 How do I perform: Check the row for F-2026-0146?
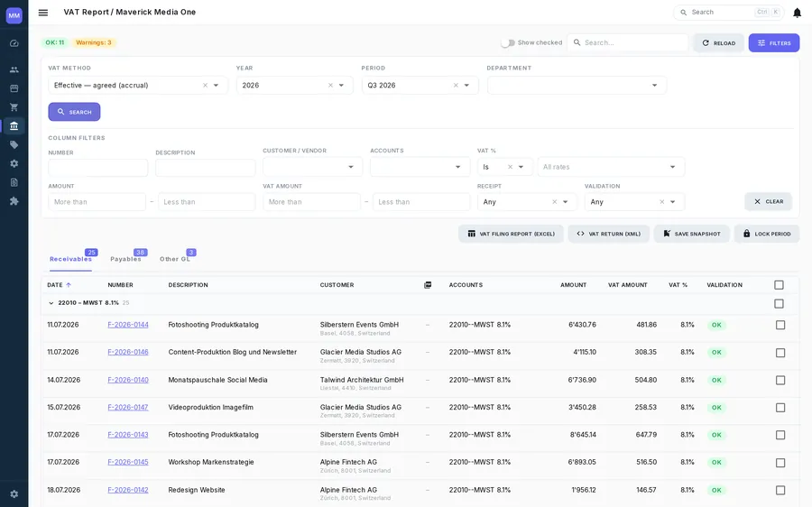click(x=780, y=353)
